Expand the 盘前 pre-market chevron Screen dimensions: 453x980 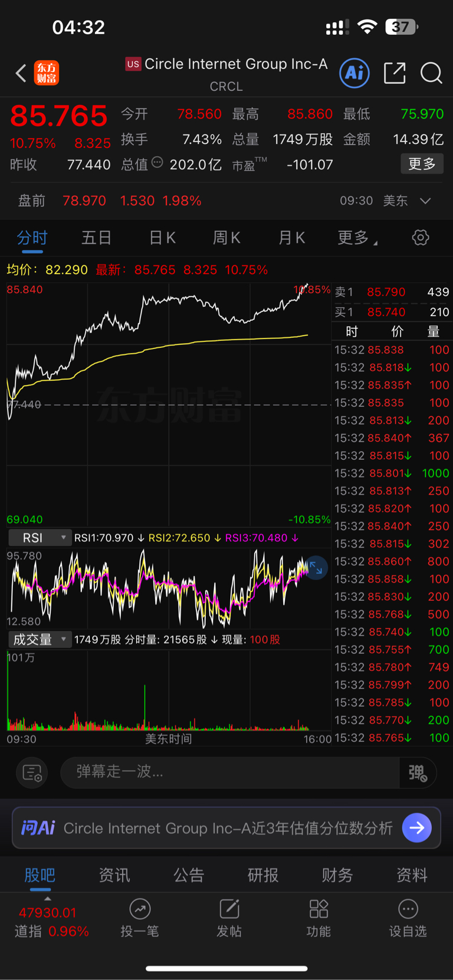pyautogui.click(x=425, y=200)
